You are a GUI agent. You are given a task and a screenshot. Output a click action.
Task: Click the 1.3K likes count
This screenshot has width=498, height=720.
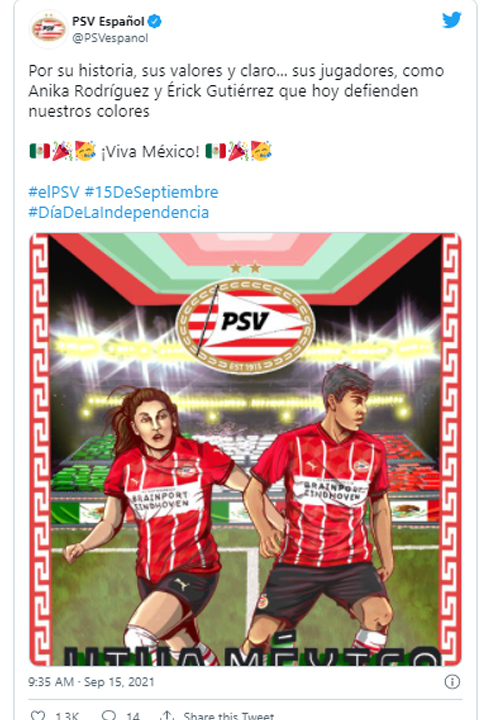(x=67, y=715)
